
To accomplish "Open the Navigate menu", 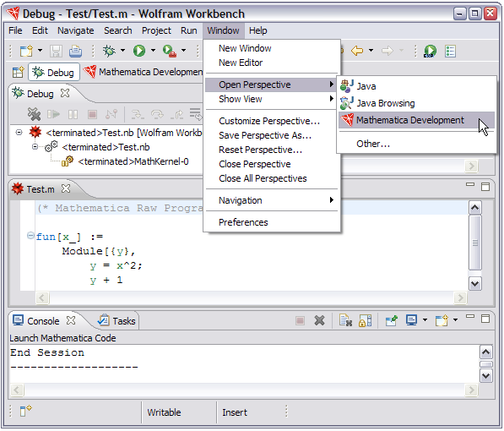I will (75, 30).
